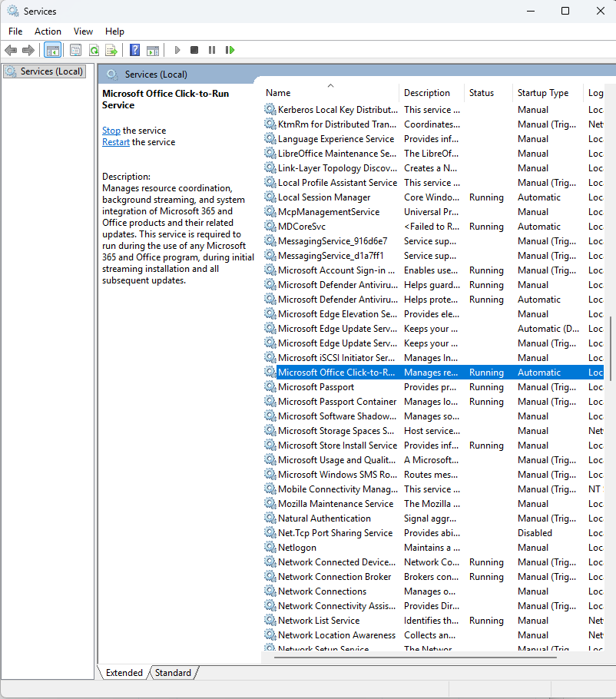The height and width of the screenshot is (699, 616).
Task: Pause the service with the pause toolbar icon
Action: click(212, 50)
